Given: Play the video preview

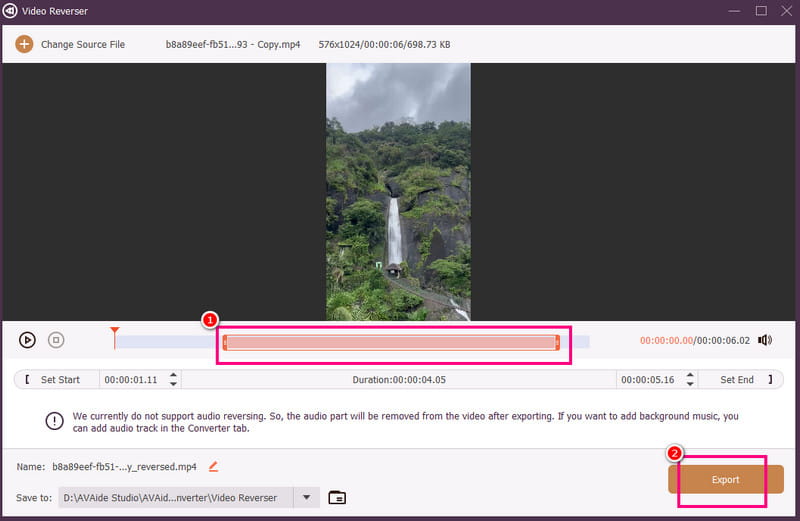Looking at the screenshot, I should pos(27,340).
